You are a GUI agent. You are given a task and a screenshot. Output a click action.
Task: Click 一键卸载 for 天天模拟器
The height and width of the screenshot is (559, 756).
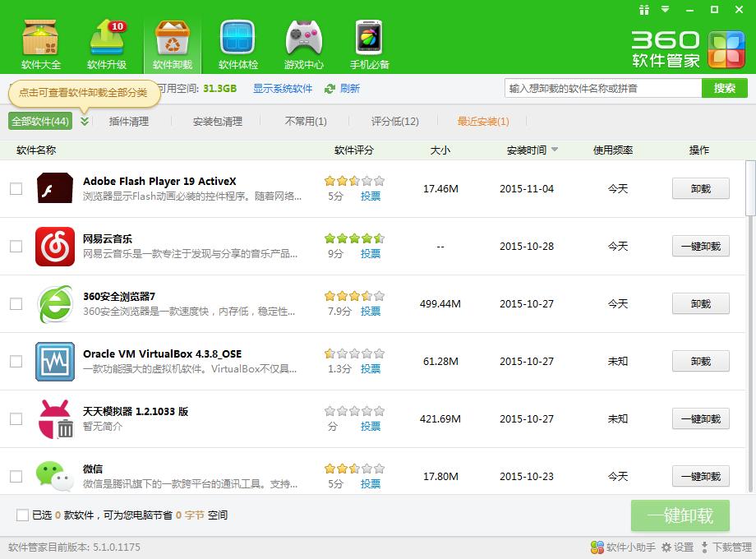click(701, 418)
